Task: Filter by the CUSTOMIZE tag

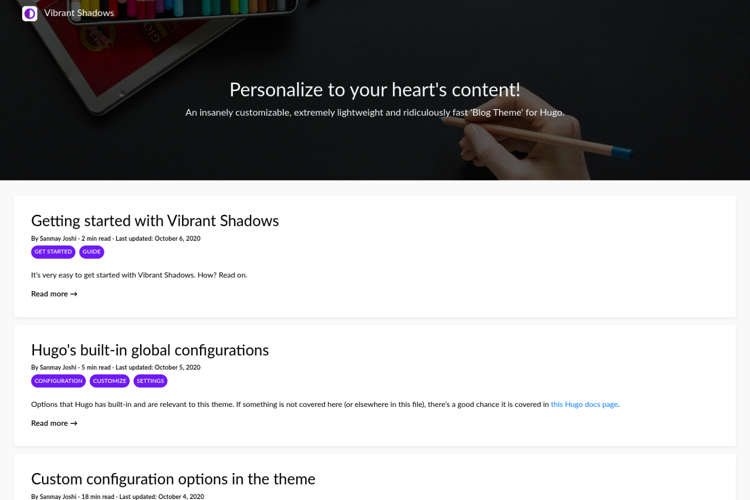Action: coord(109,381)
